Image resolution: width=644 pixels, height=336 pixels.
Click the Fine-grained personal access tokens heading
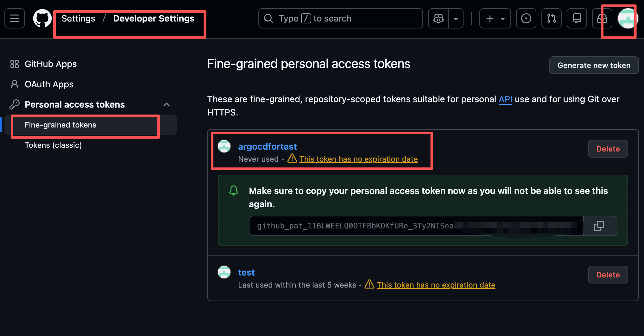click(x=309, y=64)
